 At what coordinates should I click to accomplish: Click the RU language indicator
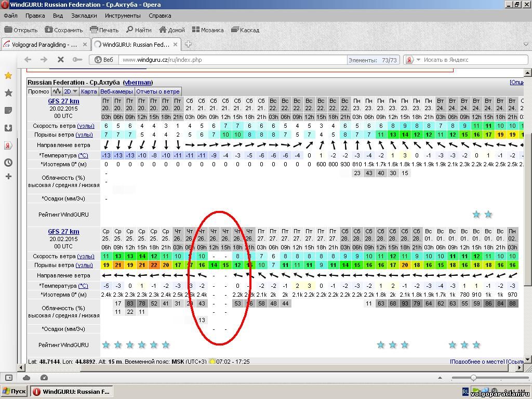click(x=465, y=392)
